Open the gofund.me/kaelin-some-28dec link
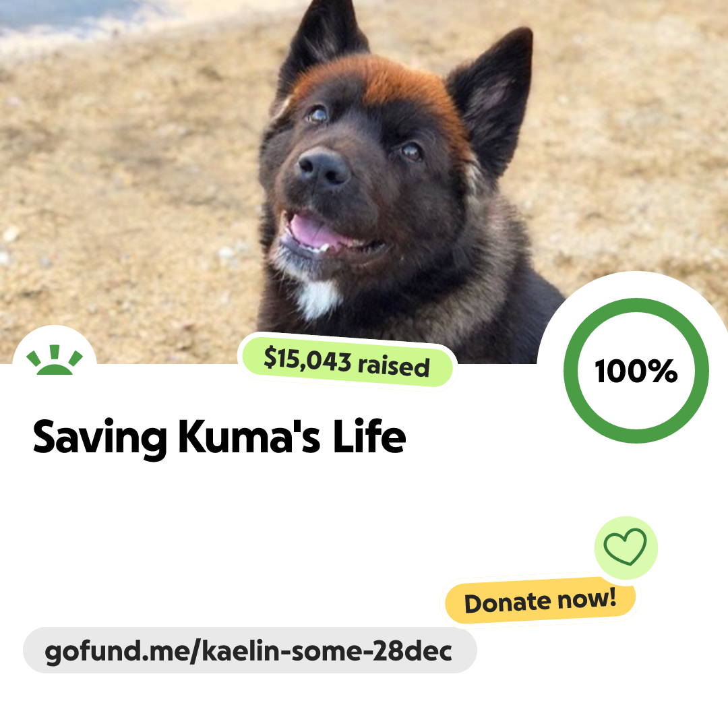Image resolution: width=728 pixels, height=728 pixels. (250, 650)
